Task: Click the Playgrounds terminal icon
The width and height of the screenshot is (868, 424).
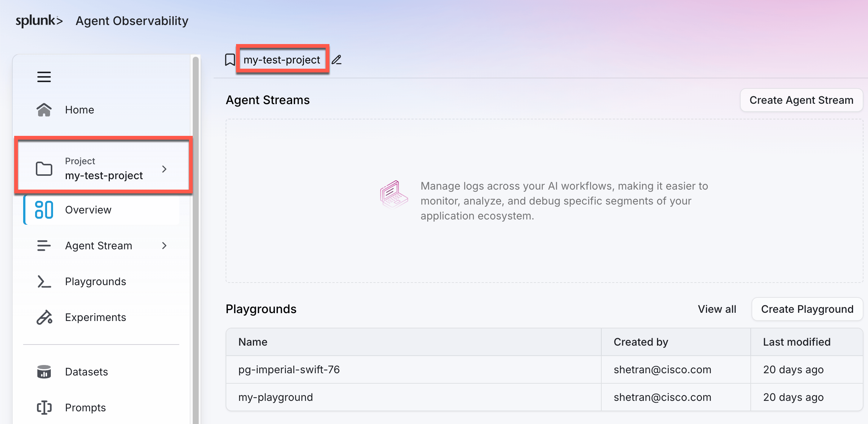Action: tap(44, 281)
